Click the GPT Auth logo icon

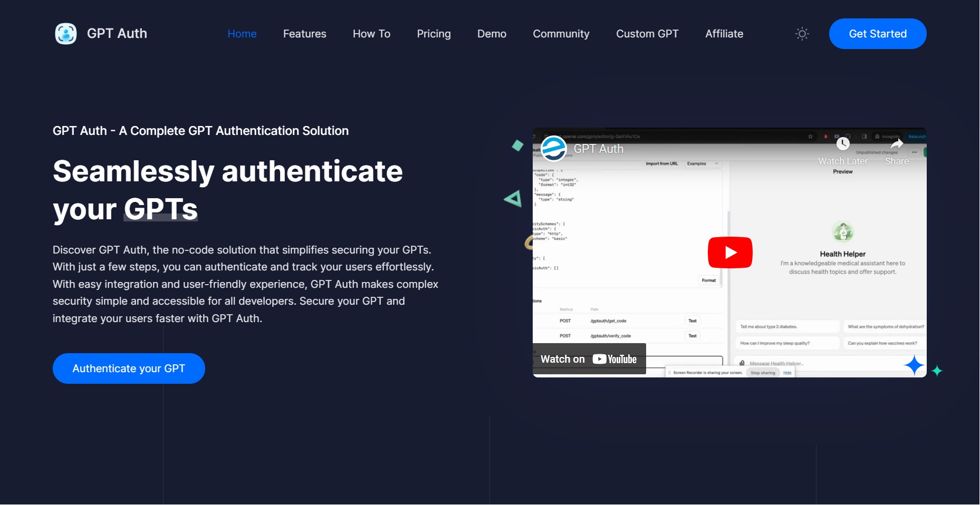66,34
